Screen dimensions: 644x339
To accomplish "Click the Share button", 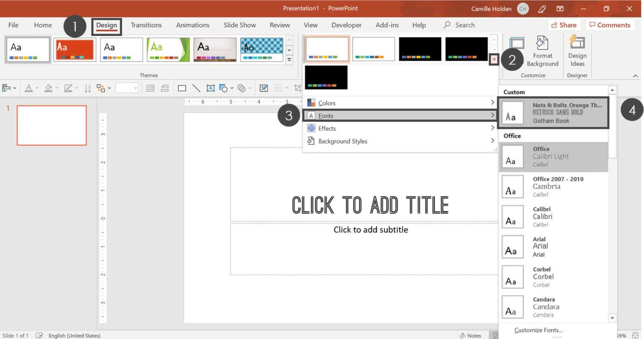I will click(x=564, y=25).
